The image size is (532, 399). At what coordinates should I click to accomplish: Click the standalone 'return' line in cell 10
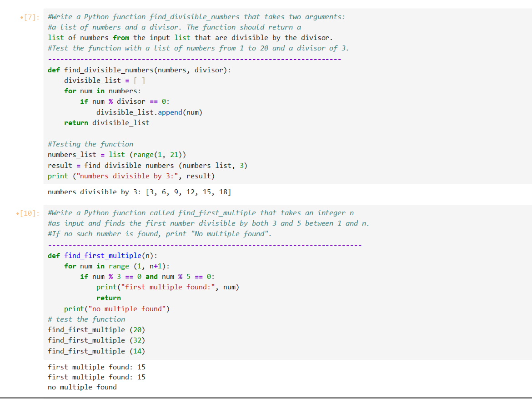click(109, 298)
